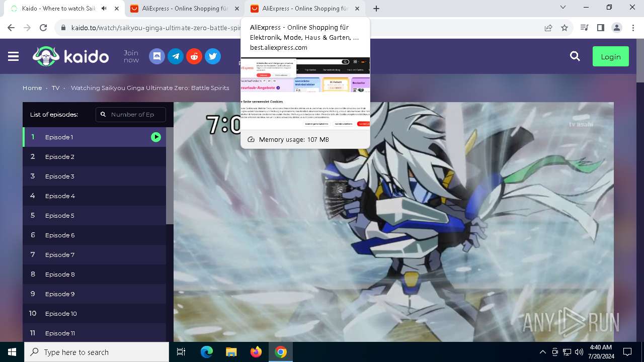This screenshot has height=362, width=644.
Task: Open the tab search dropdown arrow
Action: coord(563,8)
